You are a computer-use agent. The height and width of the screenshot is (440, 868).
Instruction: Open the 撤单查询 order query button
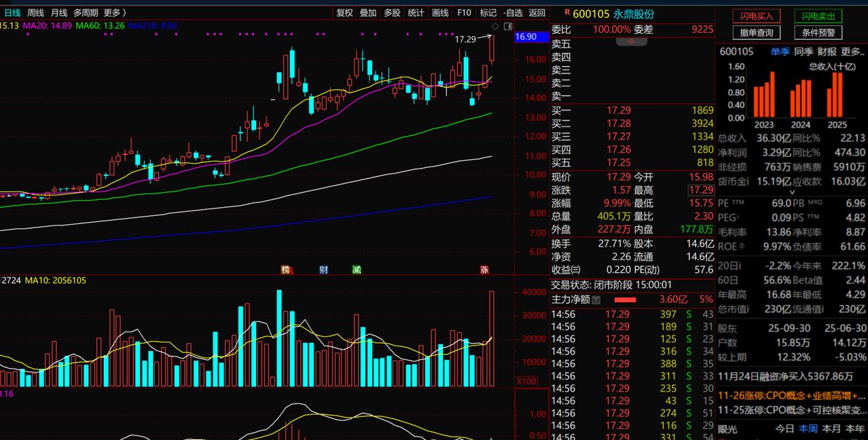point(757,32)
